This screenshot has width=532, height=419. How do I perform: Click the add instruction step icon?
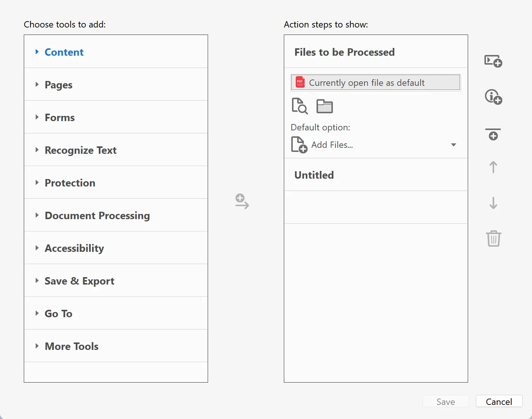tap(493, 97)
